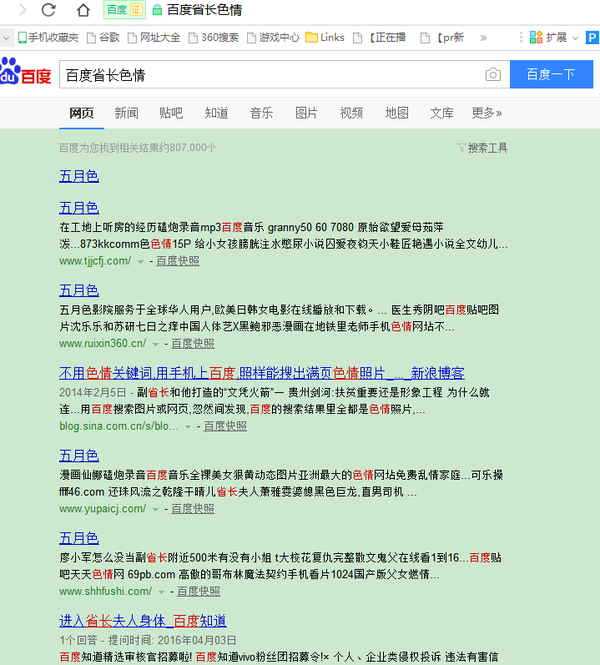
Task: Click the www.tjjcfj.com/ green URL
Action: [x=95, y=261]
